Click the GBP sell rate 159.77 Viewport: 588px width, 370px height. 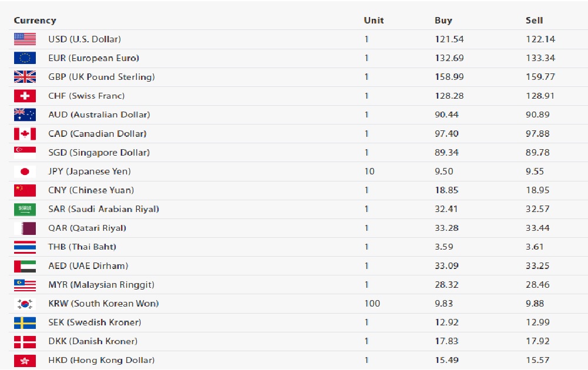[540, 77]
